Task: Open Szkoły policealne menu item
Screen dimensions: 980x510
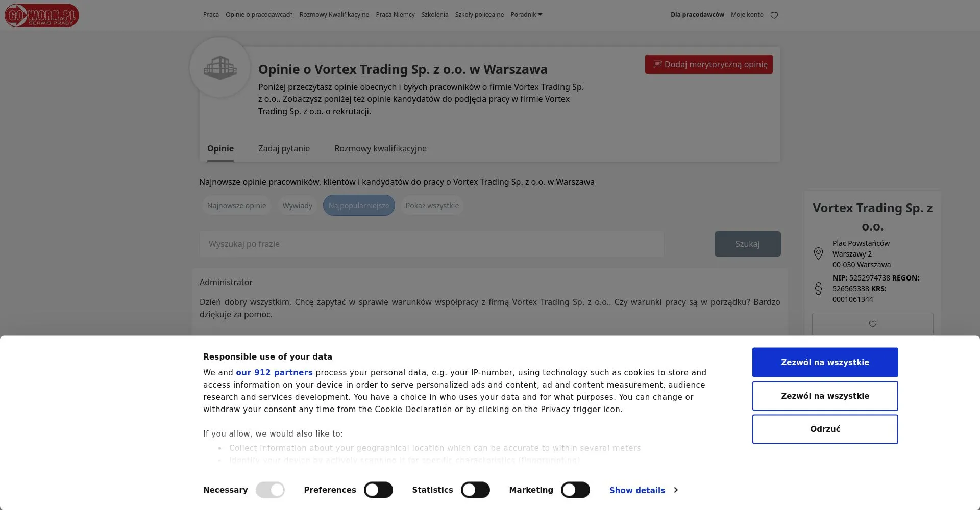Action: pos(479,15)
